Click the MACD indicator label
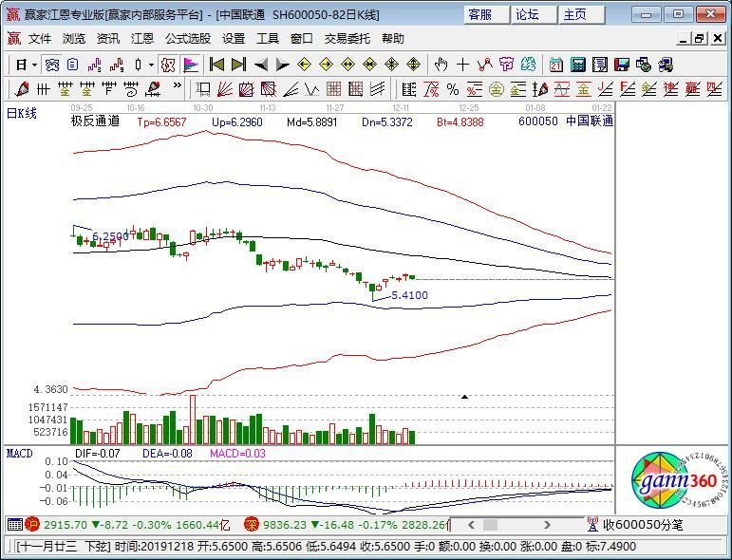Viewport: 732px width, 560px height. (20, 454)
